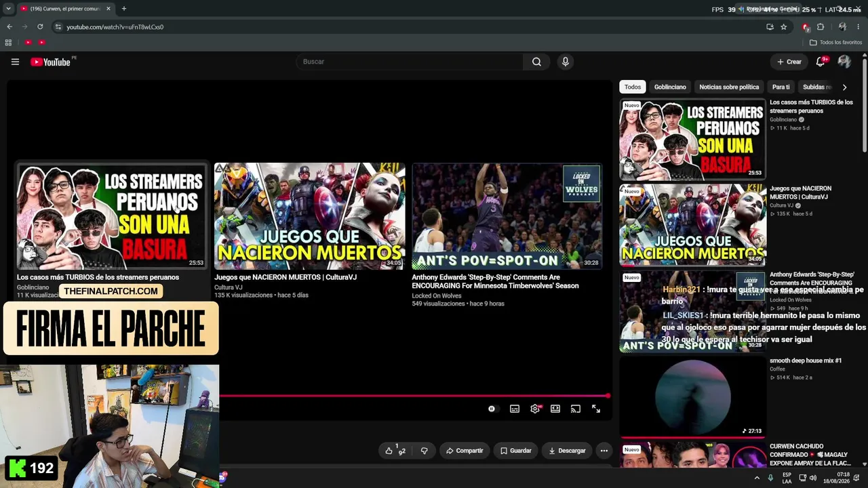This screenshot has height=488, width=868.
Task: Open the Anthony Edwards endscreen thumbnail
Action: (507, 216)
